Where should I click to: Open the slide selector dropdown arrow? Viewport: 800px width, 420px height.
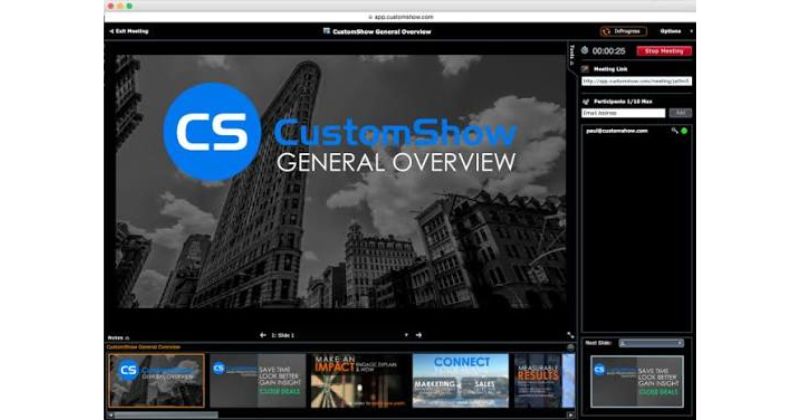406,335
